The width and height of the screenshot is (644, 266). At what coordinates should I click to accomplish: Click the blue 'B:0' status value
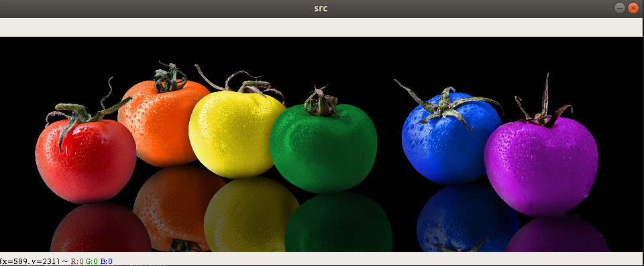107,261
